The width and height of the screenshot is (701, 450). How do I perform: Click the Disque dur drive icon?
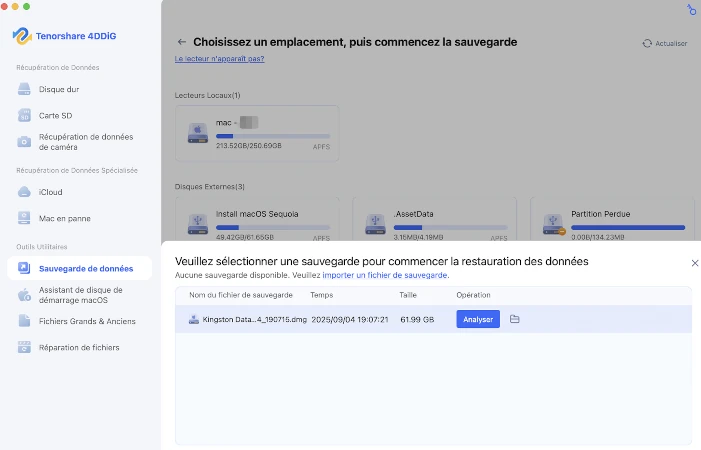click(24, 89)
